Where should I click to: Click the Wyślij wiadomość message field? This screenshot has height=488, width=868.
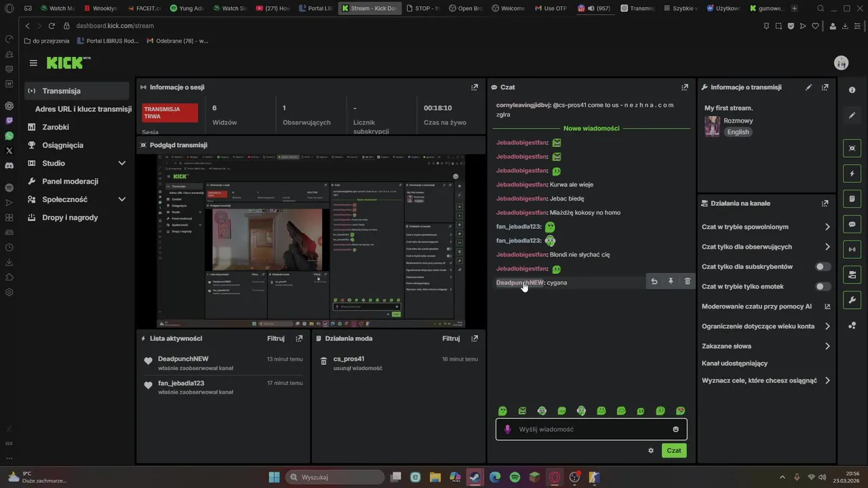pos(591,429)
